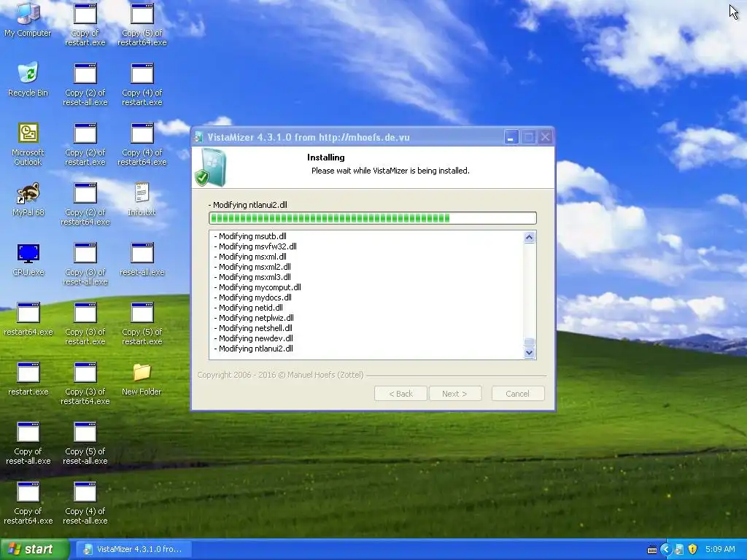Viewport: 747px width, 560px height.
Task: Select Copy (3) of reset-all.exe icon
Action: tap(85, 264)
